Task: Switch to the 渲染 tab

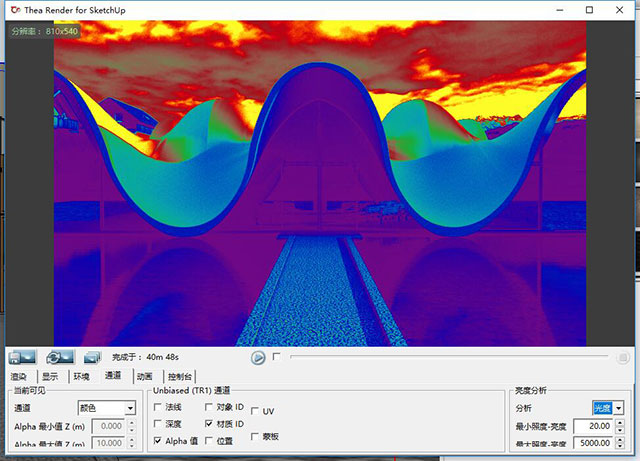Action: tap(18, 376)
